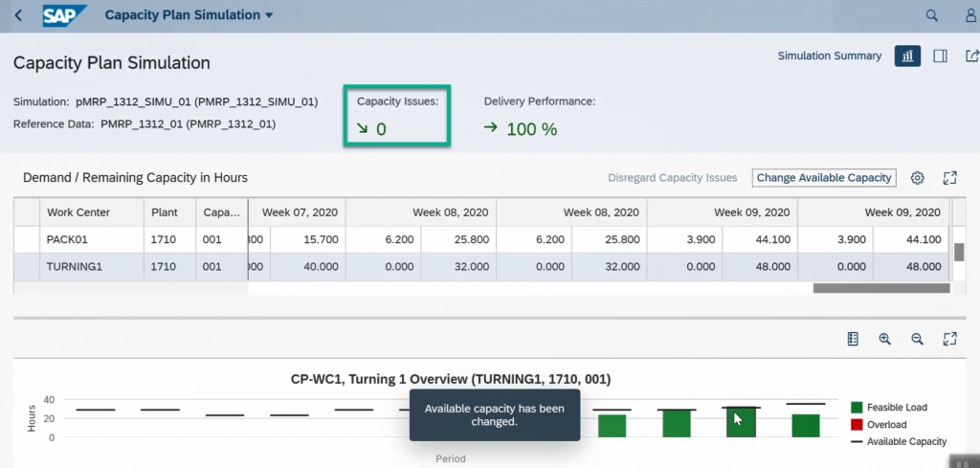Click the 15.700 cell in PACK01 row

pos(308,239)
